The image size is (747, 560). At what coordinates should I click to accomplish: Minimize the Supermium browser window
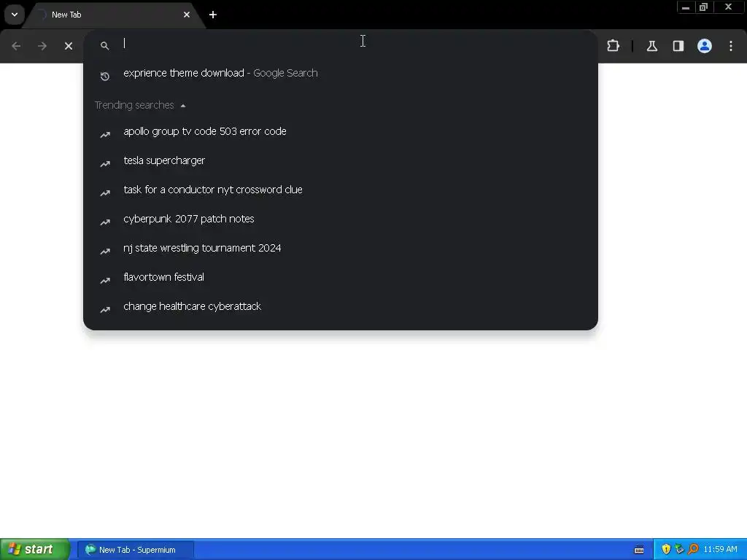coord(686,7)
